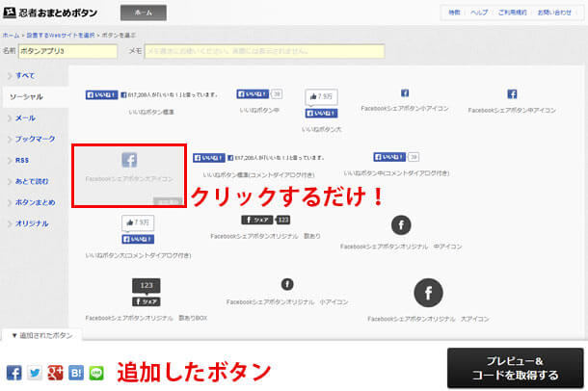Click the added LINE button icon
The height and width of the screenshot is (391, 588).
click(x=96, y=373)
